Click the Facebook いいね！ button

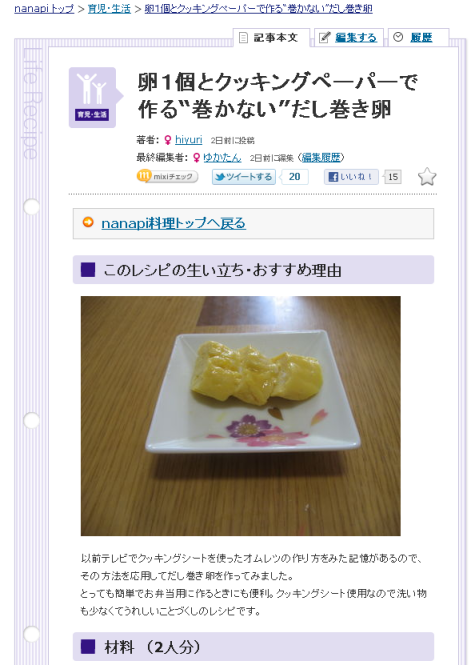click(351, 176)
